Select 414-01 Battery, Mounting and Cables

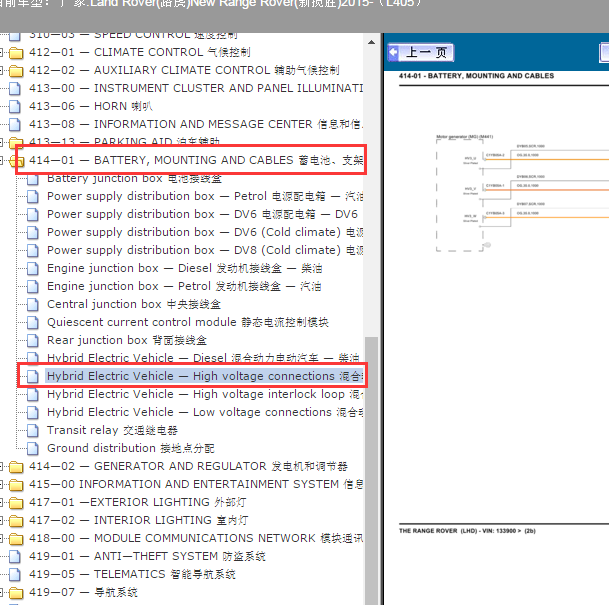[x=196, y=160]
